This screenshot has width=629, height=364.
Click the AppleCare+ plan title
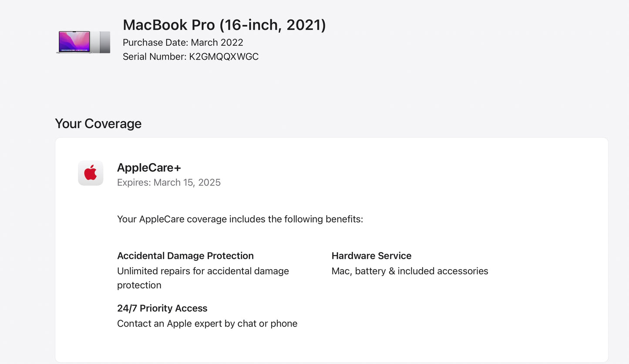149,168
